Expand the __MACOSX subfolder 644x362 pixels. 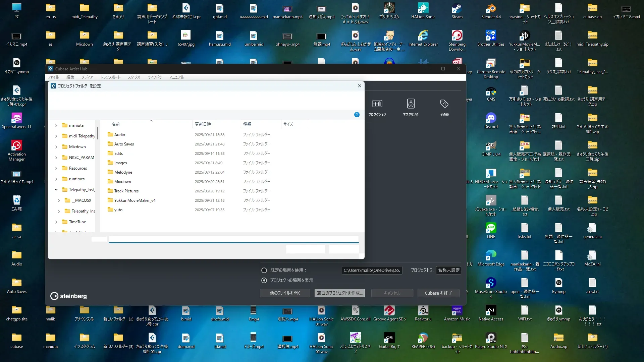point(59,200)
